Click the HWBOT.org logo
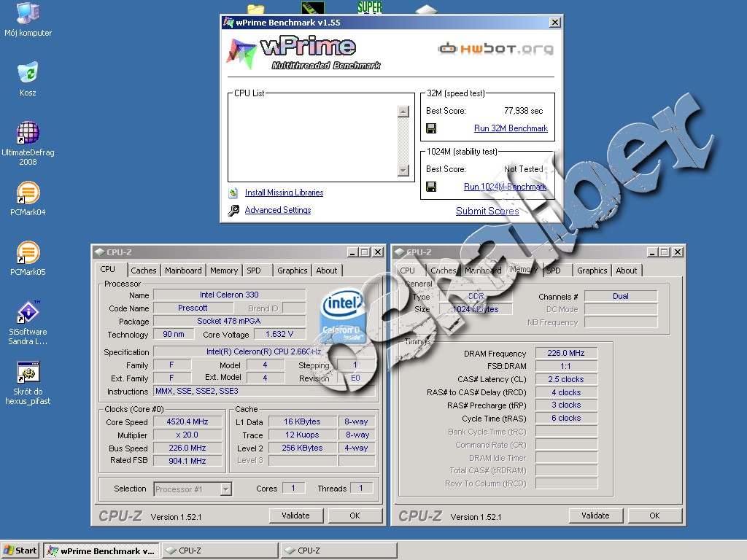The width and height of the screenshot is (747, 560). click(495, 48)
